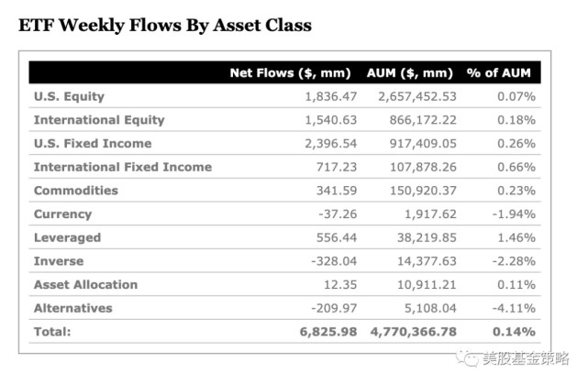
Task: Click the 'International Equity' row label
Action: [99, 120]
